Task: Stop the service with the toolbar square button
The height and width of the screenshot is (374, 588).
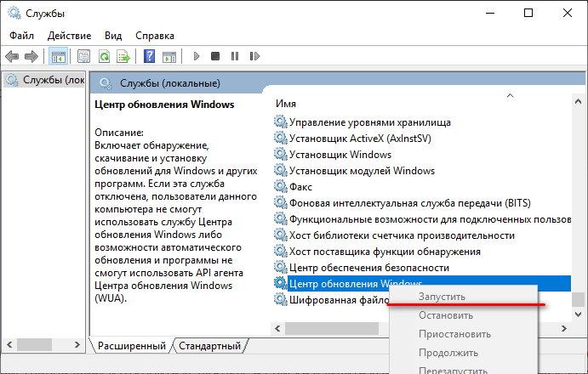Action: [215, 56]
